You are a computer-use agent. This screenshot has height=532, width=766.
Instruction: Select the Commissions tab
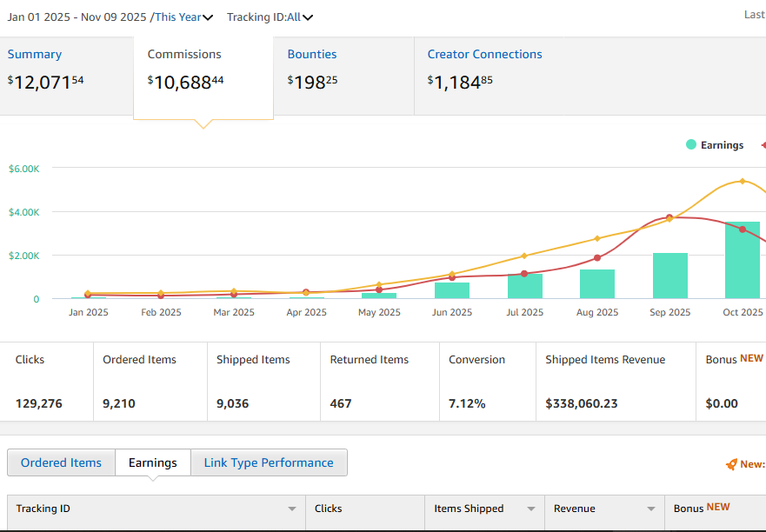[203, 77]
